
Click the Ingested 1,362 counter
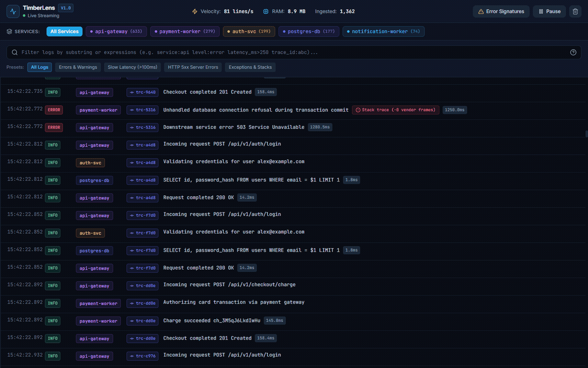pyautogui.click(x=335, y=11)
